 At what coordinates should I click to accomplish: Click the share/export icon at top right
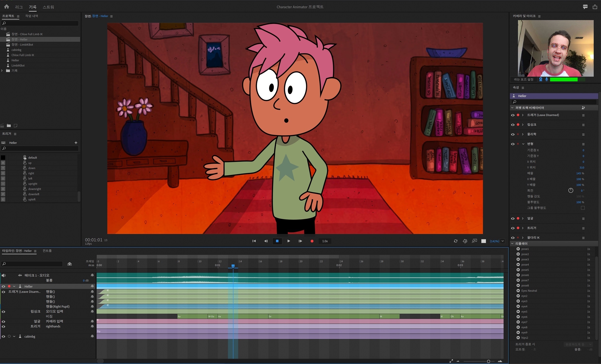(595, 7)
